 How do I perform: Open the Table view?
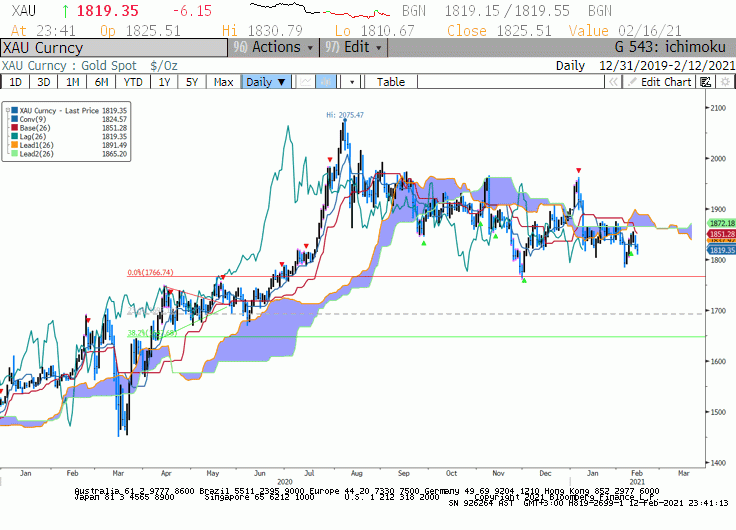pos(391,82)
